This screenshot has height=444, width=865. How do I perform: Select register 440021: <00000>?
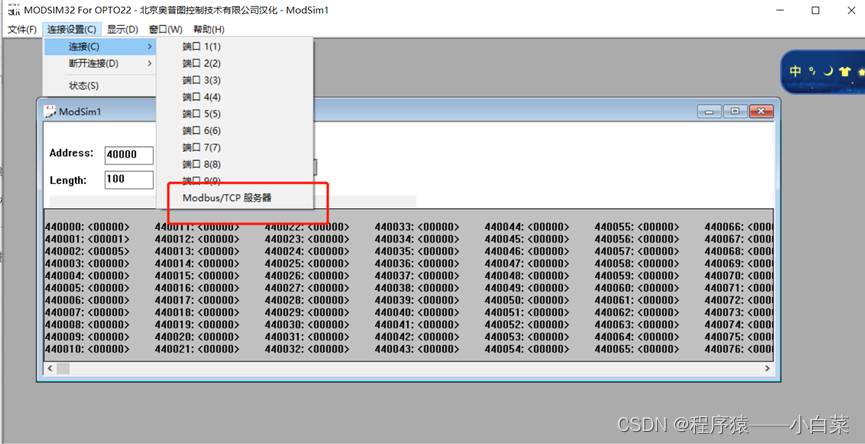197,349
